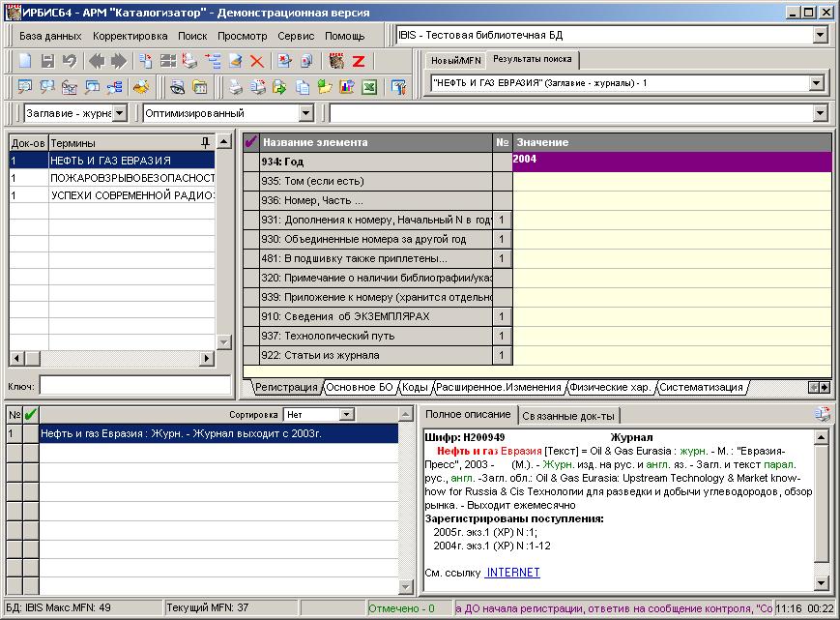Open the 'Поиск' menu
This screenshot has height=620, width=840.
[x=192, y=36]
